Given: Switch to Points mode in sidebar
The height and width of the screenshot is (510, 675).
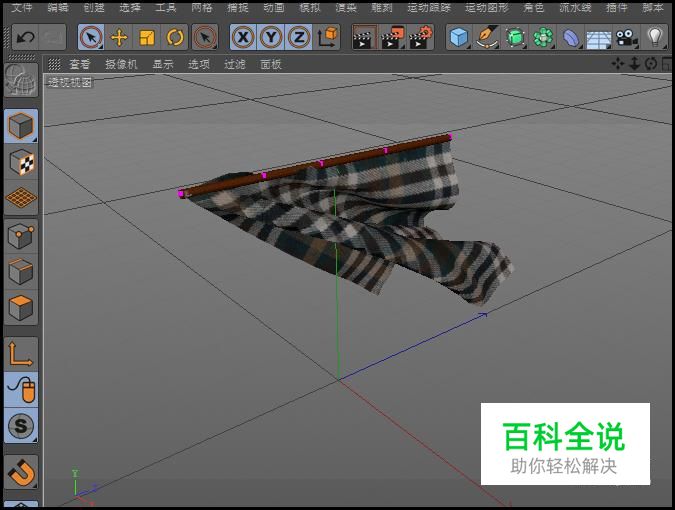Looking at the screenshot, I should [x=21, y=236].
